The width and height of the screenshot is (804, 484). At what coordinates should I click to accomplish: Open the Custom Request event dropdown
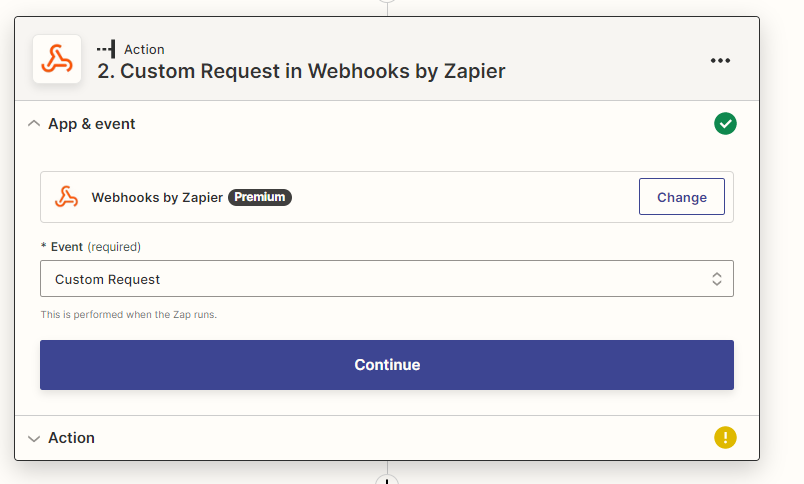pos(386,279)
